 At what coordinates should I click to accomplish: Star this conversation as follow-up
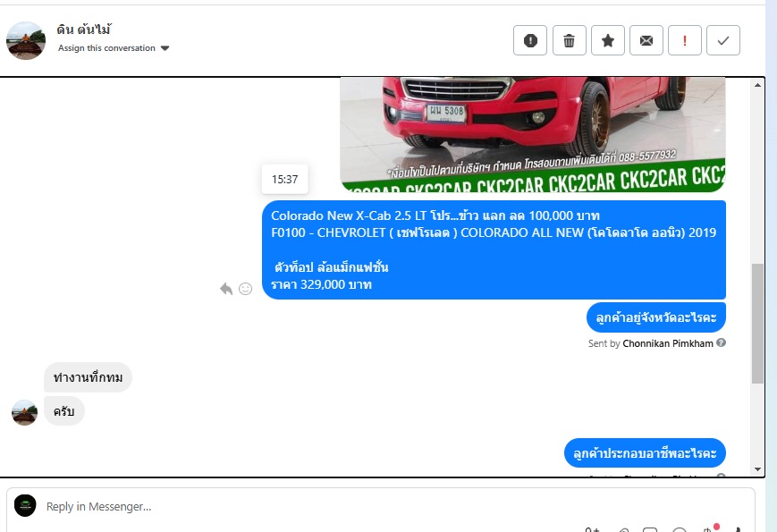607,40
